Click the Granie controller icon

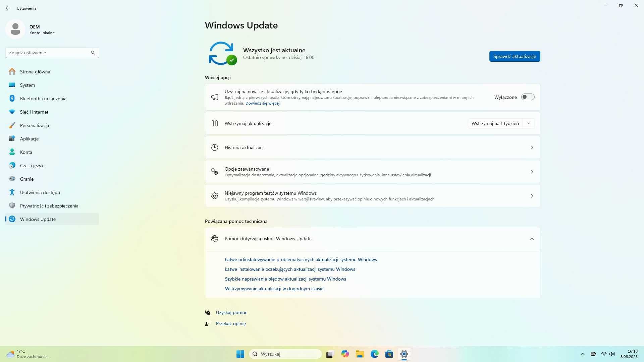tap(12, 179)
